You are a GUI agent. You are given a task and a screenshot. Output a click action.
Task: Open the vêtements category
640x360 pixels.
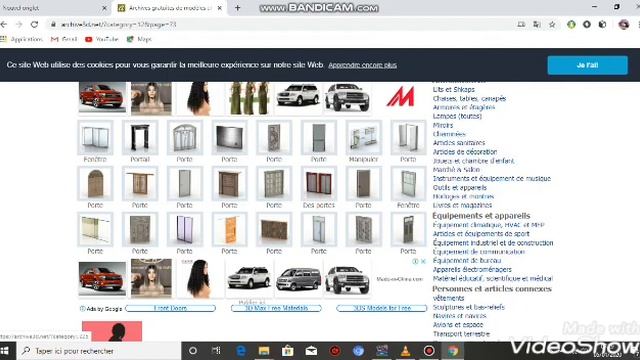448,298
